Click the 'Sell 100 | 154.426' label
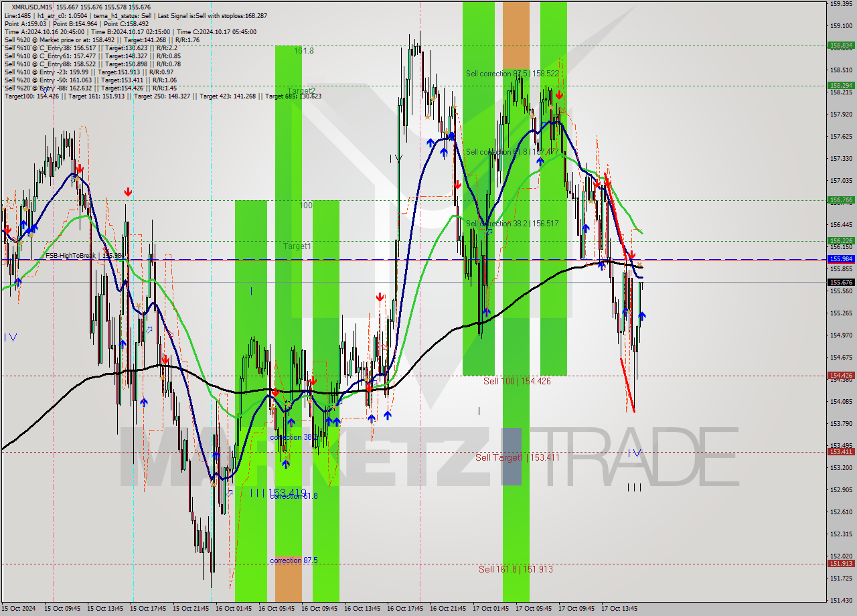 [x=517, y=381]
